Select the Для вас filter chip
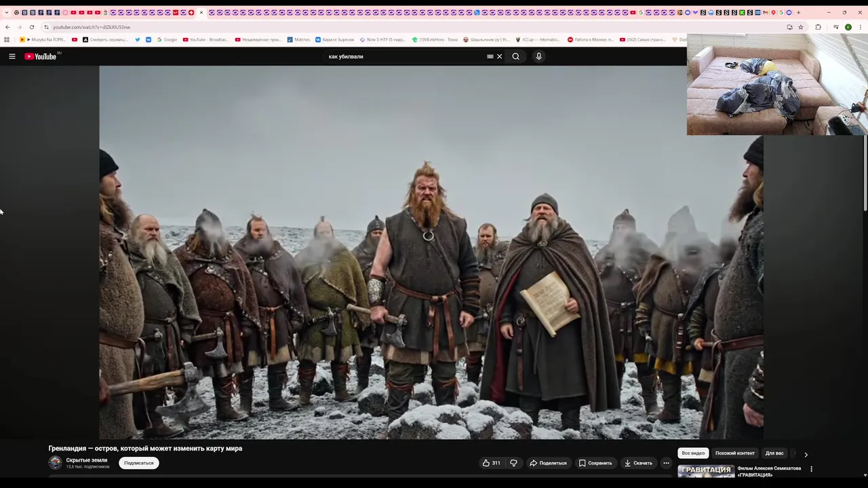This screenshot has height=488, width=868. tap(774, 453)
